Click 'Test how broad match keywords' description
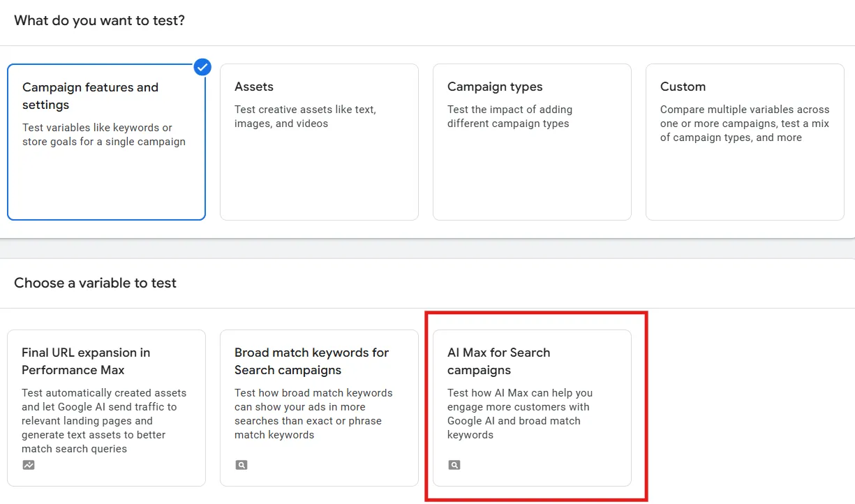 click(313, 414)
